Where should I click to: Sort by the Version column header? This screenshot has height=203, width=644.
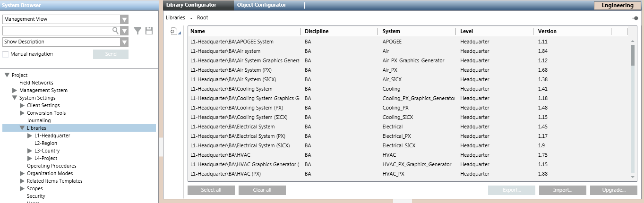point(547,32)
